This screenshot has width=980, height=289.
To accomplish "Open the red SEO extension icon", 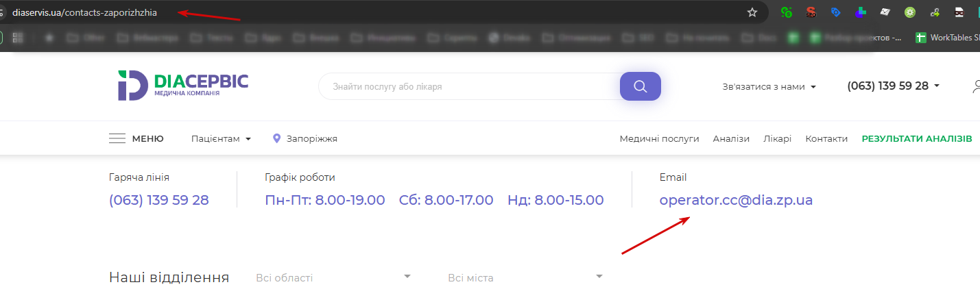I will (811, 12).
